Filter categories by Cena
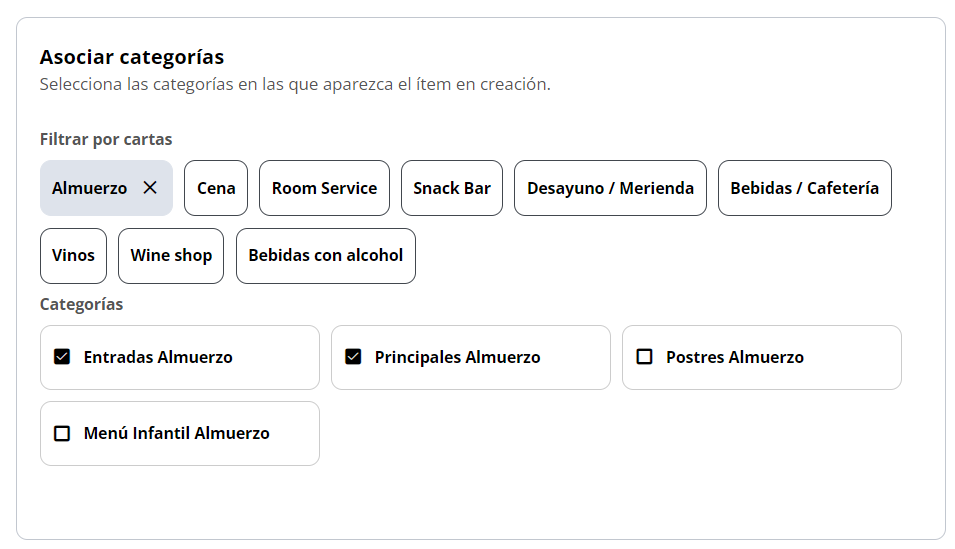Screen dimensions: 955x549 click(216, 188)
